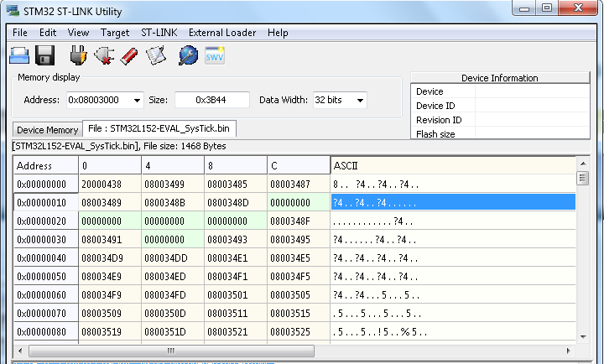The image size is (604, 364).
Task: Open the External Loader menu
Action: [x=222, y=33]
